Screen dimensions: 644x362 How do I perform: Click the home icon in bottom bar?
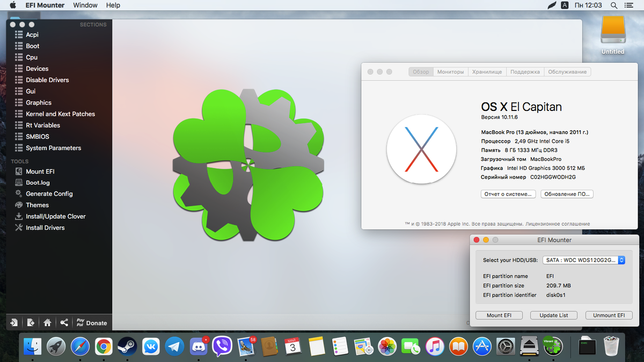click(x=47, y=323)
